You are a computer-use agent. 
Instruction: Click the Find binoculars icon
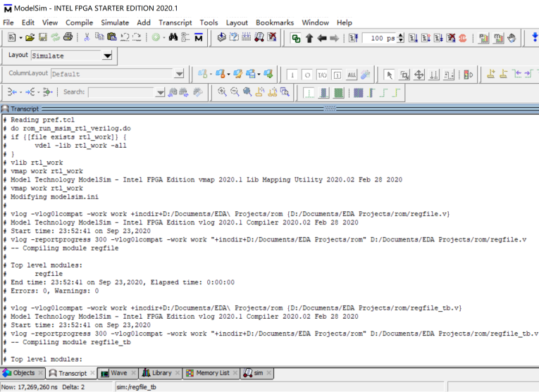[173, 37]
